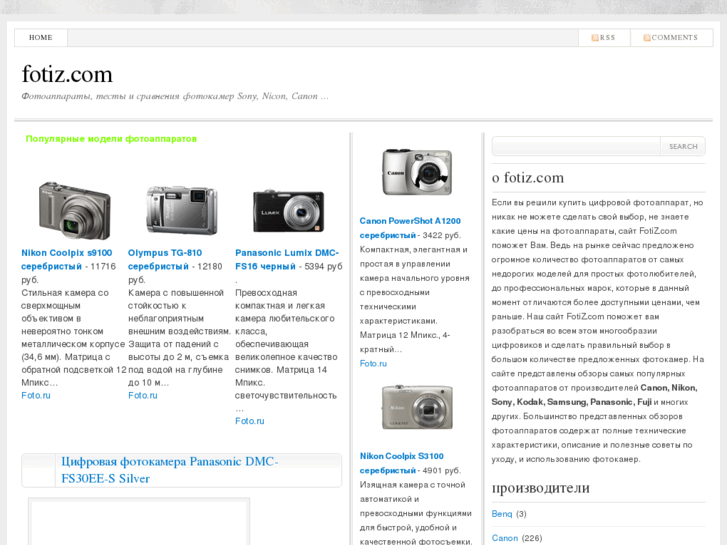Open the HOME menu item
The height and width of the screenshot is (545, 727).
(41, 38)
